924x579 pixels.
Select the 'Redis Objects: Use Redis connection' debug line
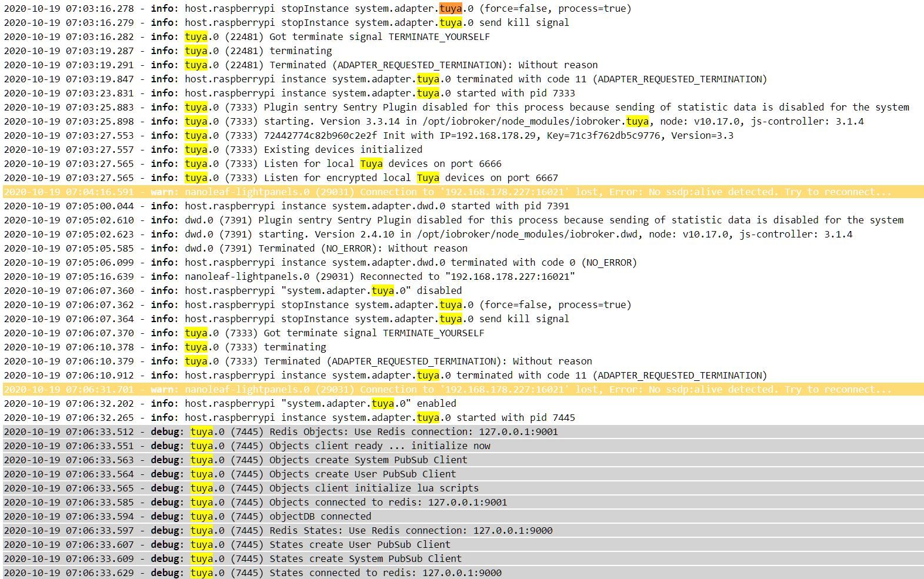pos(463,431)
